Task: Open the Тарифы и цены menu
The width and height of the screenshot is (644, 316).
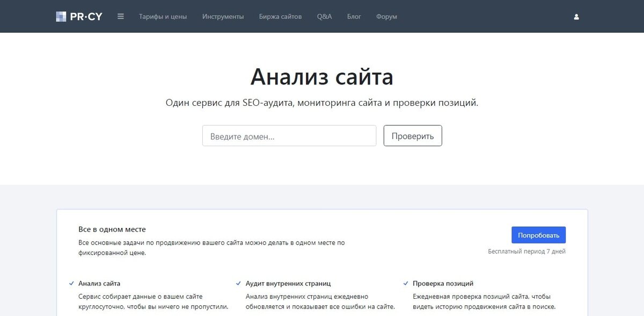Action: 162,17
